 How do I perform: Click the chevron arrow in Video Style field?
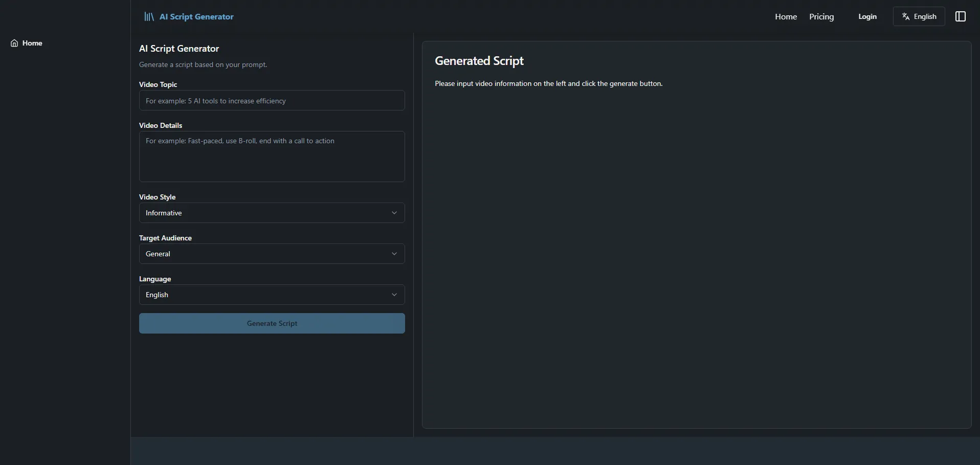394,213
